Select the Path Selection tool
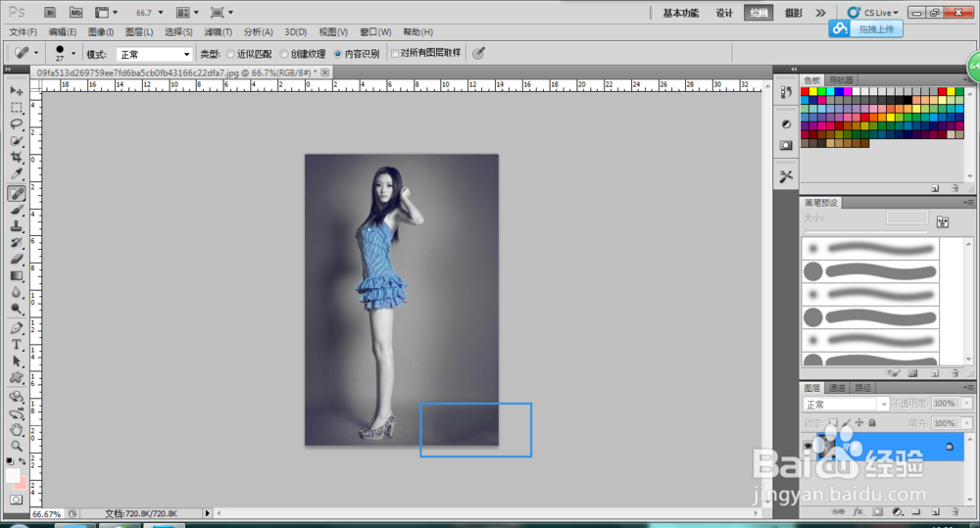 click(17, 360)
